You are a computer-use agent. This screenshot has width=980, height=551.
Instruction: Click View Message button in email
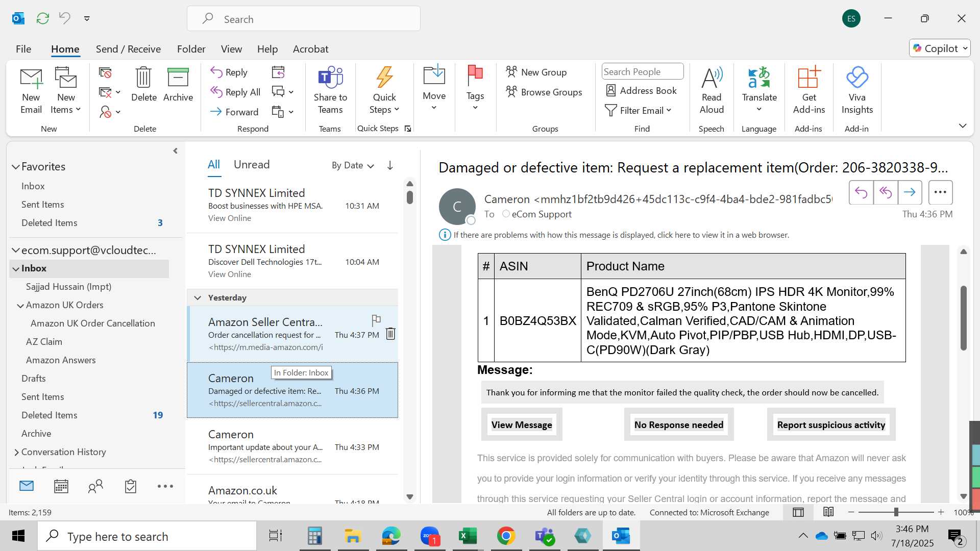click(522, 424)
